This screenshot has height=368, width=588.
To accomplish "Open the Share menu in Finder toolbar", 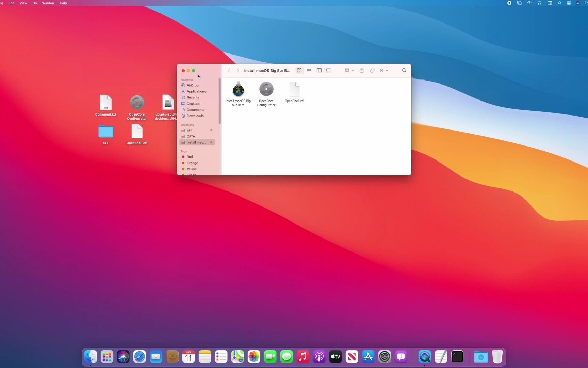I will pyautogui.click(x=362, y=70).
